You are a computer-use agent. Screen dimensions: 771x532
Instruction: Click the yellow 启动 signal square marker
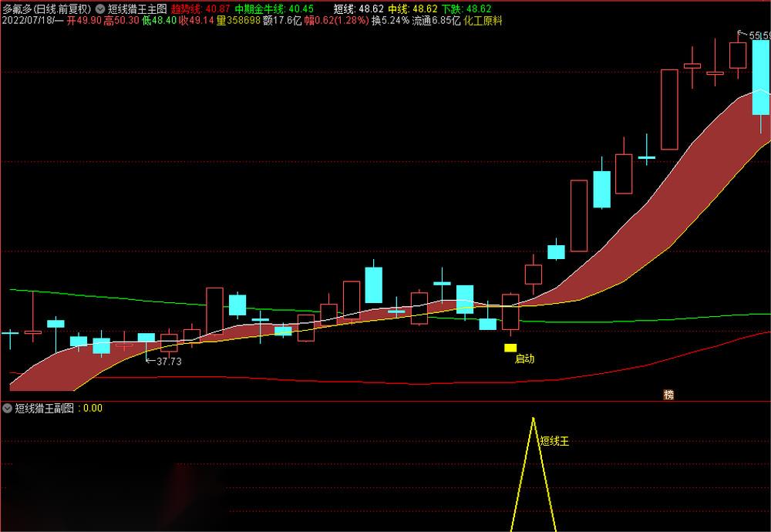pyautogui.click(x=510, y=348)
